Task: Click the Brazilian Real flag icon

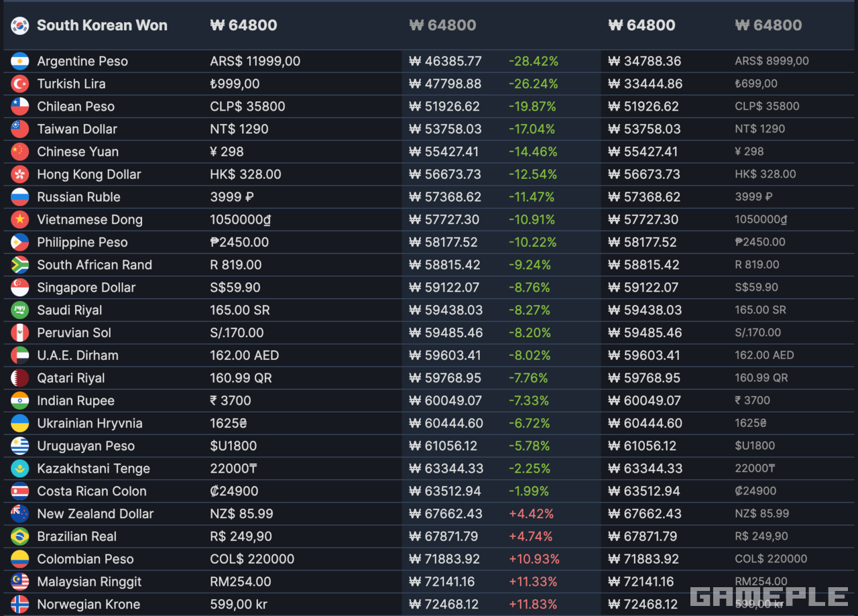Action: click(20, 536)
